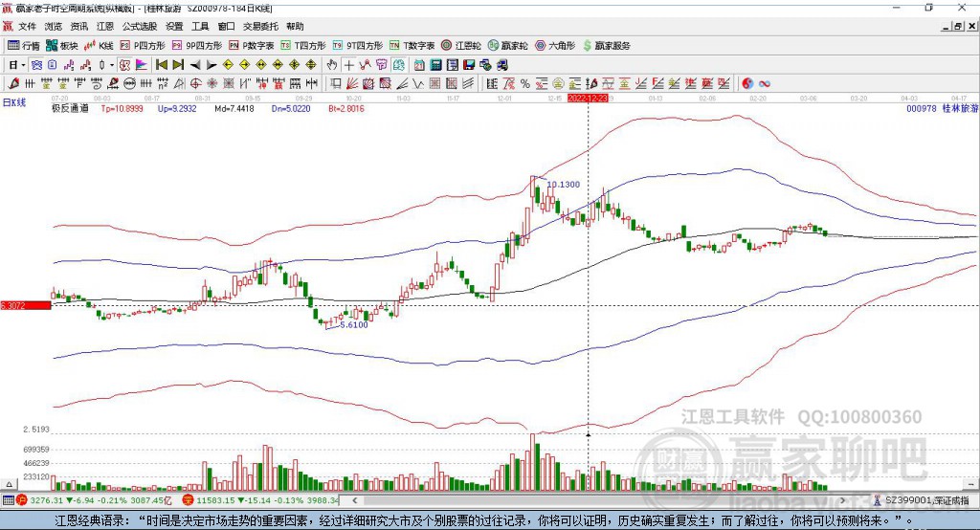Open the 江恩 menu
Screen dimensions: 980x530
tap(105, 26)
